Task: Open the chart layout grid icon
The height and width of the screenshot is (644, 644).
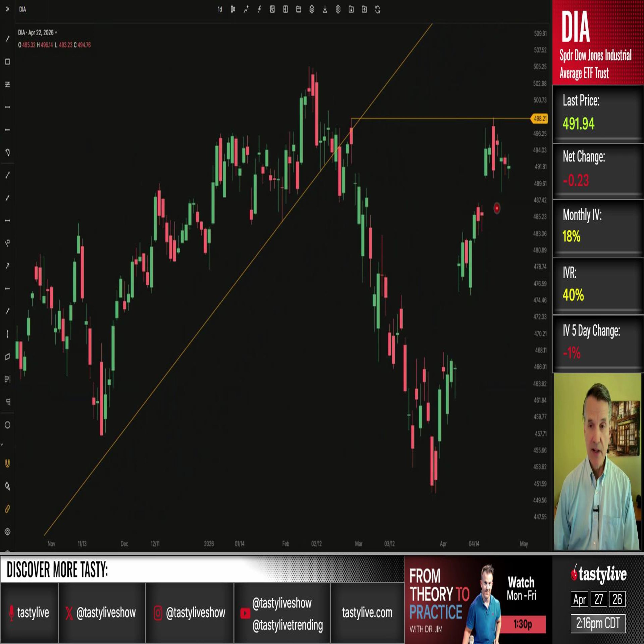Action: (285, 10)
